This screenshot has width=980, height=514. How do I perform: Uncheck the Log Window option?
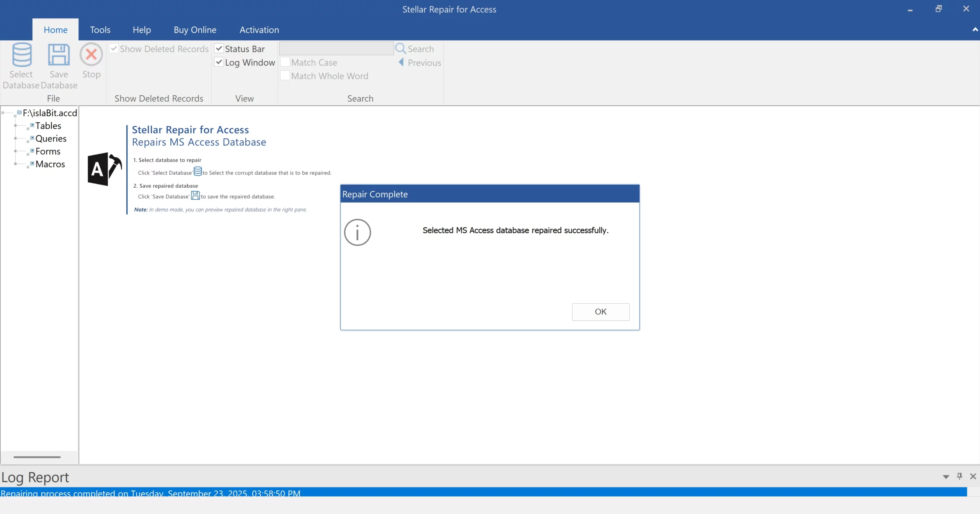point(219,62)
